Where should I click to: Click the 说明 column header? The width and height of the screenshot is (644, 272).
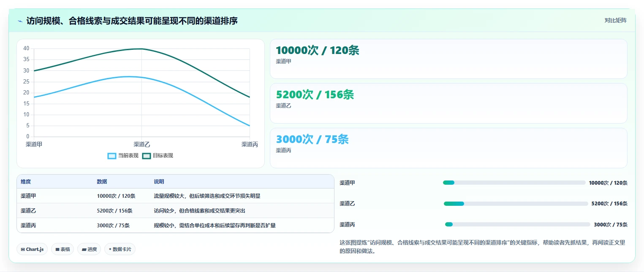pyautogui.click(x=159, y=182)
